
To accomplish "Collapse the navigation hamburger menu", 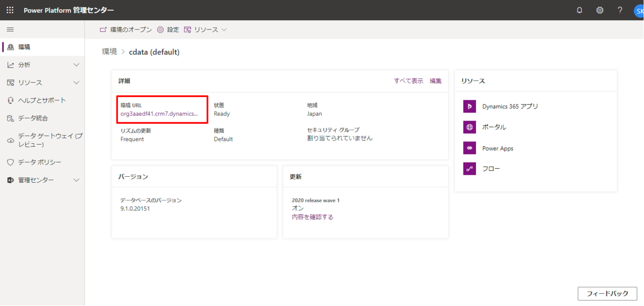I will (x=10, y=29).
